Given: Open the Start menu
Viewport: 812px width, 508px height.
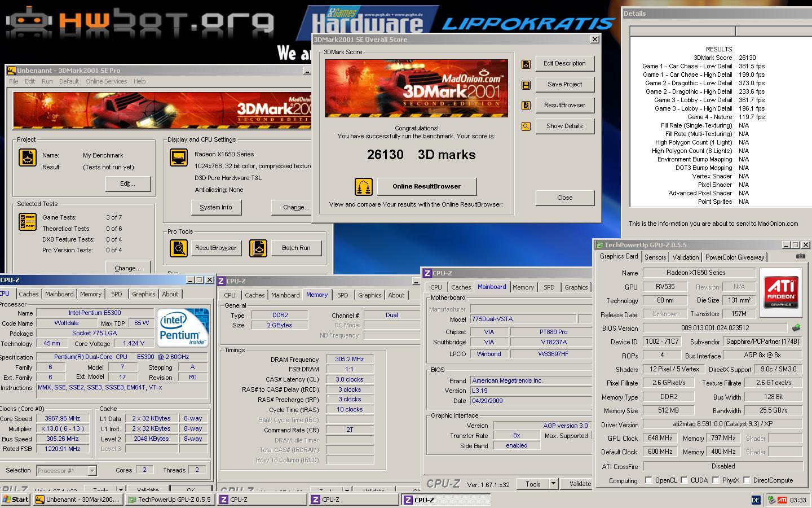Looking at the screenshot, I should (16, 500).
